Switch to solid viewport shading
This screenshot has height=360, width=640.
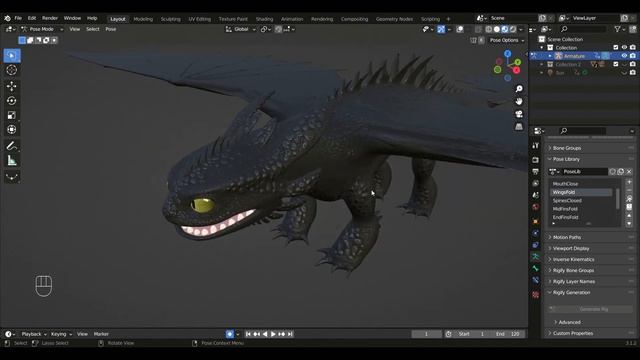point(497,29)
